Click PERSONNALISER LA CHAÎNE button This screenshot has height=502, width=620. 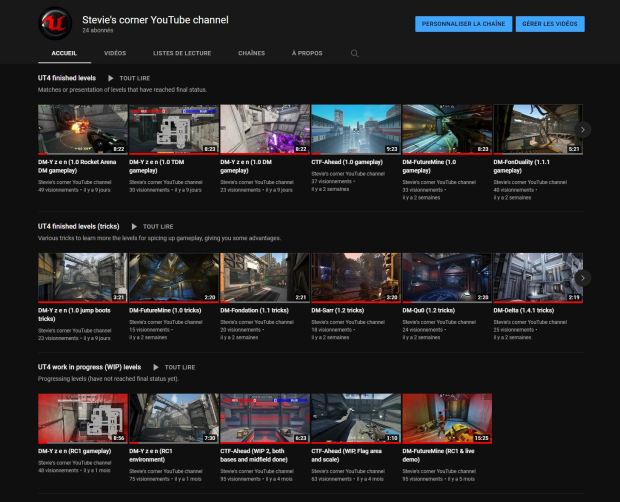463,24
